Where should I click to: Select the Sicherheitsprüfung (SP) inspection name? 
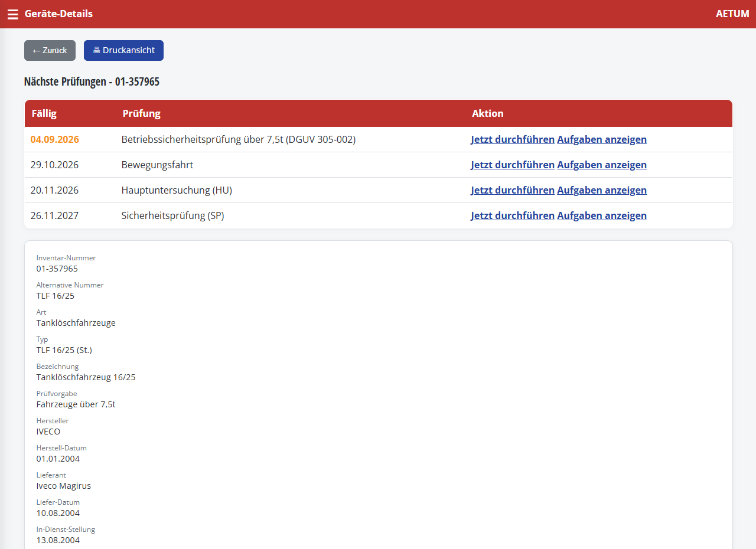coord(172,215)
